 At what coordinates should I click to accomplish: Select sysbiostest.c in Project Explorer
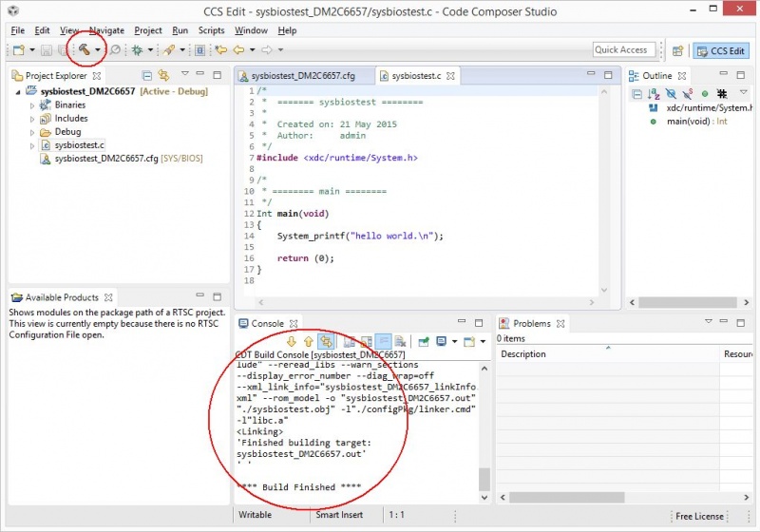pos(79,144)
